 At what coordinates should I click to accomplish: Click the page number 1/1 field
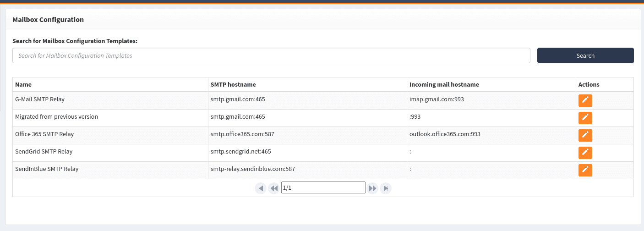323,188
